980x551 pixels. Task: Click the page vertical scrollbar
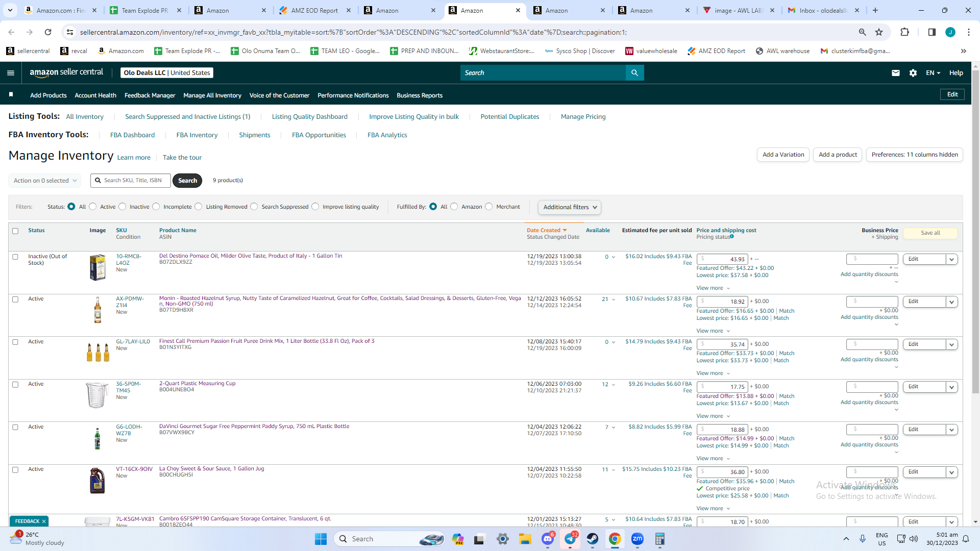click(x=975, y=232)
